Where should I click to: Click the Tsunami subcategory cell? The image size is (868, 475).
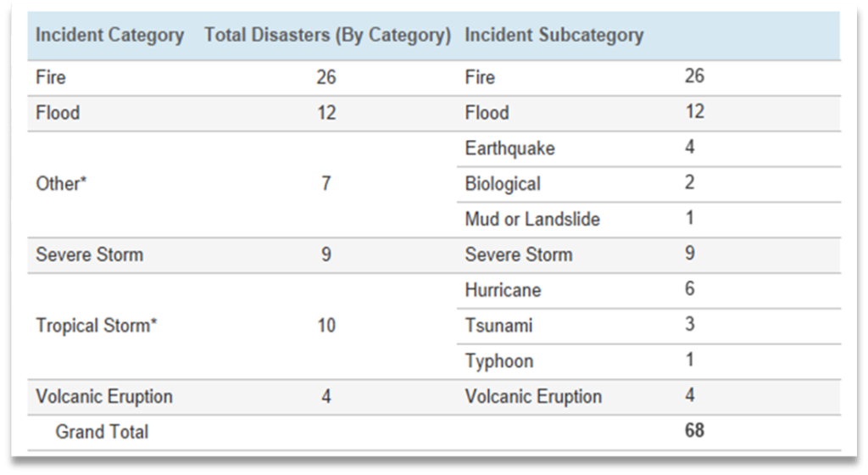pyautogui.click(x=498, y=326)
